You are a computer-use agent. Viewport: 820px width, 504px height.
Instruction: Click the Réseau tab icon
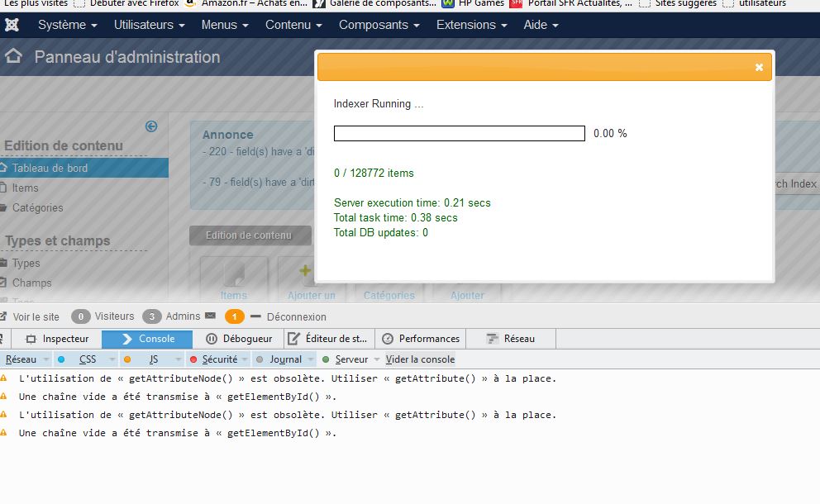coord(492,339)
